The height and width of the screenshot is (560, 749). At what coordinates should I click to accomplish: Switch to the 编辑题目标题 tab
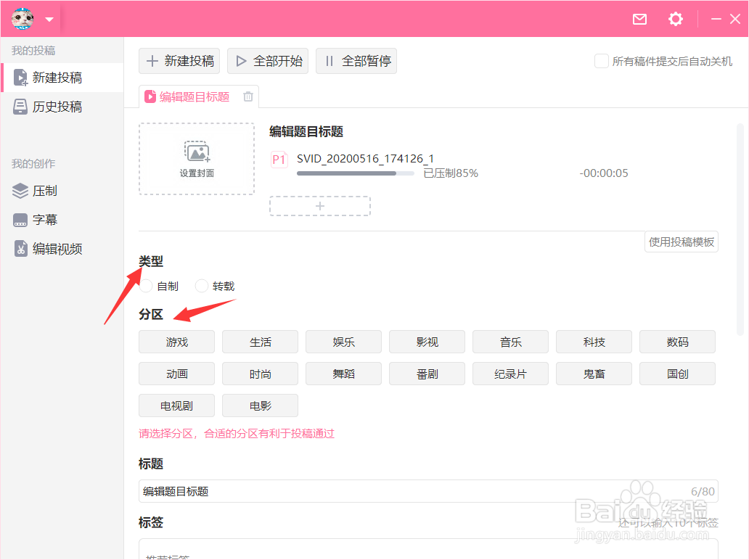tap(196, 96)
